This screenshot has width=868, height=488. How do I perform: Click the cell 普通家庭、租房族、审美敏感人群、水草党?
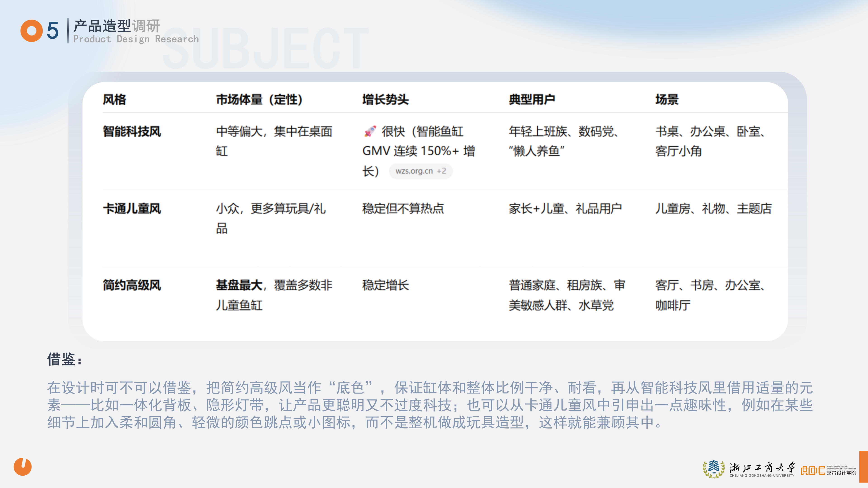567,295
